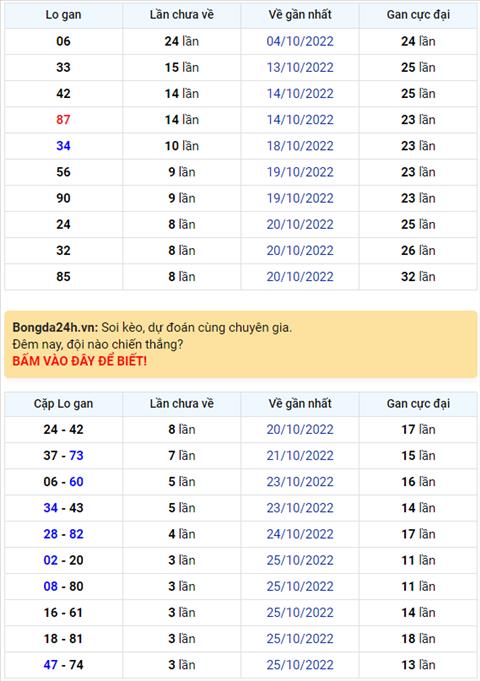
Task: Click blue number 73 in pair 37 - 73
Action: (76, 456)
